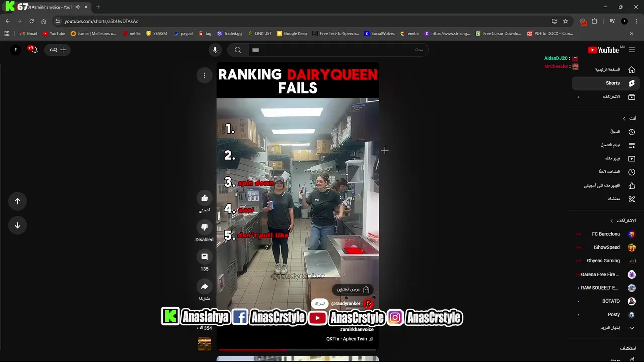The image size is (644, 362).
Task: Open Chrome media control icon in the toolbar
Action: pyautogui.click(x=612, y=21)
